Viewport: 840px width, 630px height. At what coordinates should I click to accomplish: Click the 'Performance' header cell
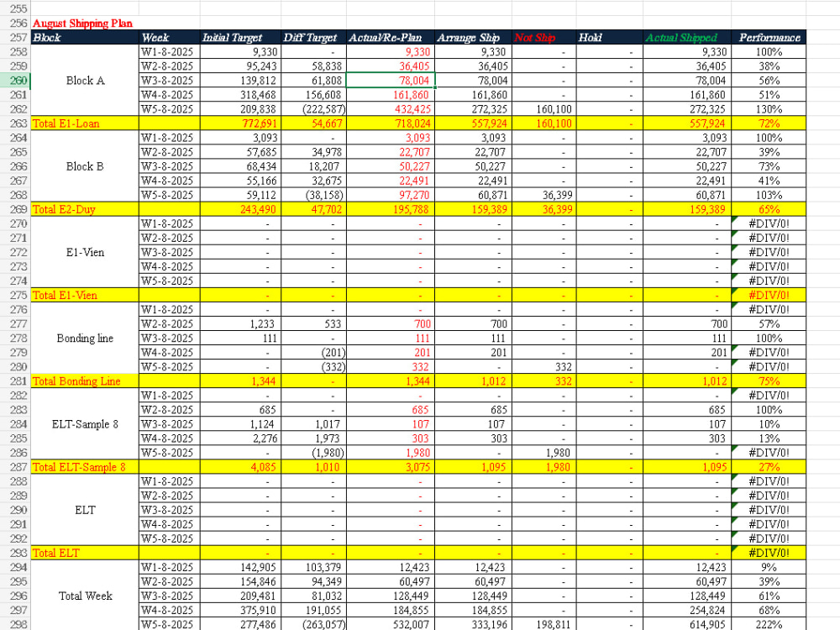769,38
